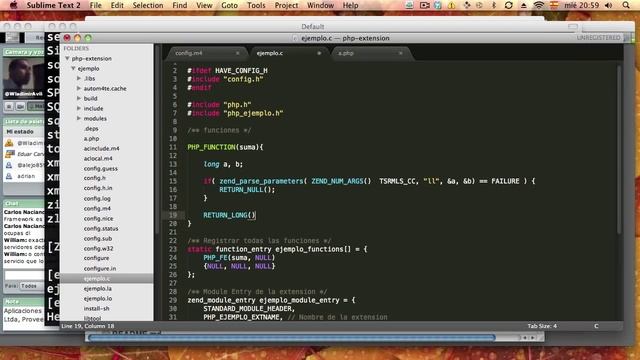Open configure.in in the sidebar
Image resolution: width=640 pixels, height=360 pixels.
[100, 269]
